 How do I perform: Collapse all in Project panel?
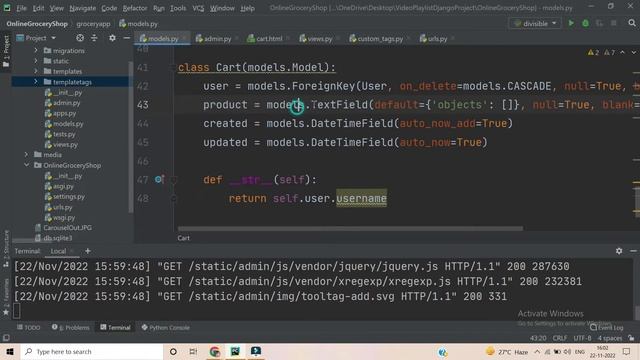coord(94,38)
